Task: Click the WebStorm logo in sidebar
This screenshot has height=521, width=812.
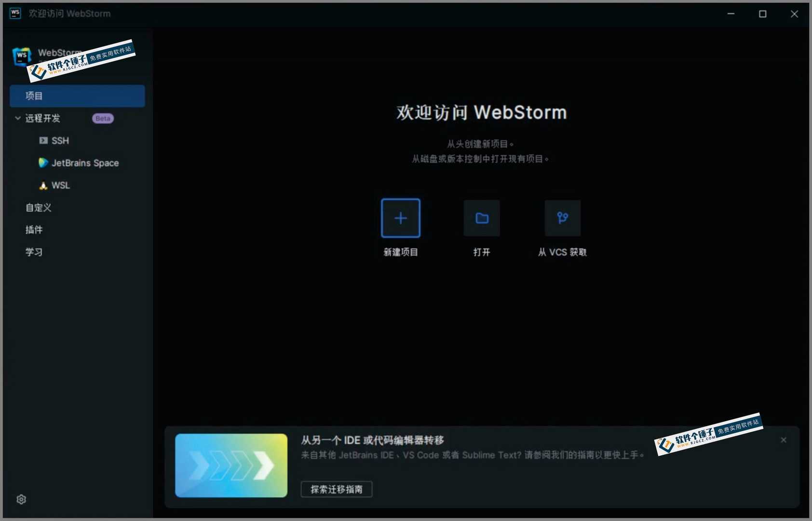Action: pyautogui.click(x=22, y=56)
